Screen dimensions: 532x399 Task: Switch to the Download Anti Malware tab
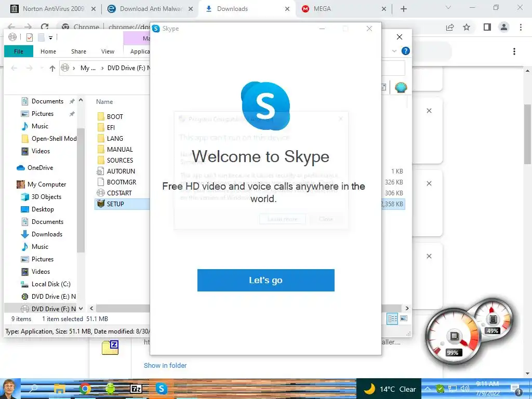point(150,9)
